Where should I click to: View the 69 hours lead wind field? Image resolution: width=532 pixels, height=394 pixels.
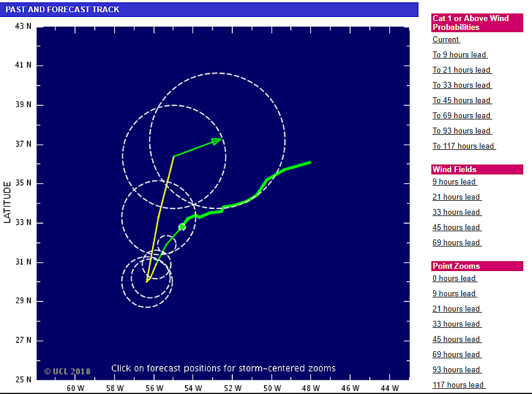point(457,243)
